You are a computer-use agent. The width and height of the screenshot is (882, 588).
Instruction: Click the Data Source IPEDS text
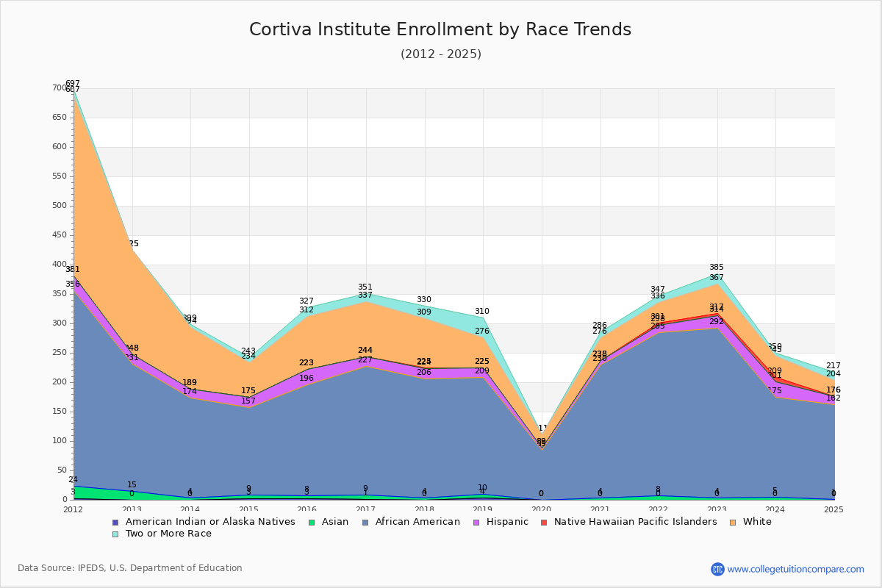coord(130,568)
